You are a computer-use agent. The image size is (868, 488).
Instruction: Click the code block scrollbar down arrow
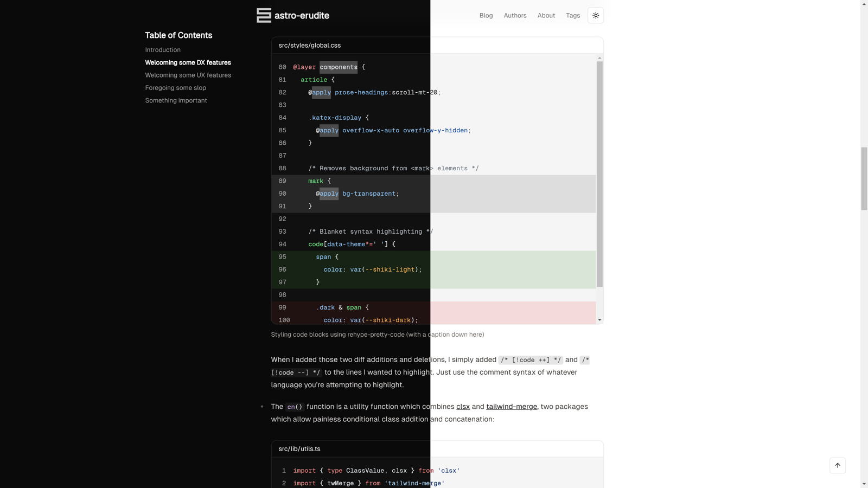click(599, 320)
